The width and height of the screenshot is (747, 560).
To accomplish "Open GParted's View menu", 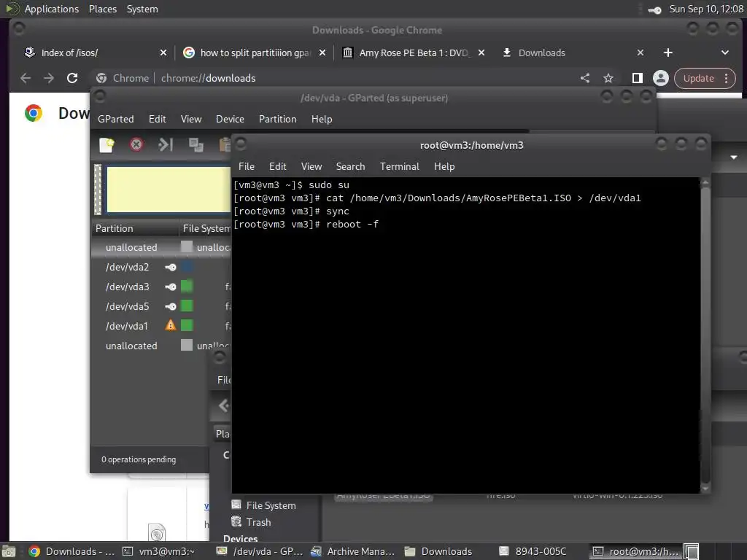I will pos(191,119).
